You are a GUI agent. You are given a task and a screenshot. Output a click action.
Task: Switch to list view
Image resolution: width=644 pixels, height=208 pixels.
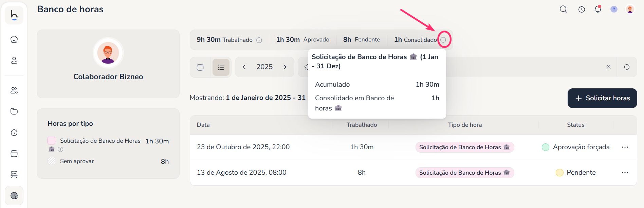(221, 67)
